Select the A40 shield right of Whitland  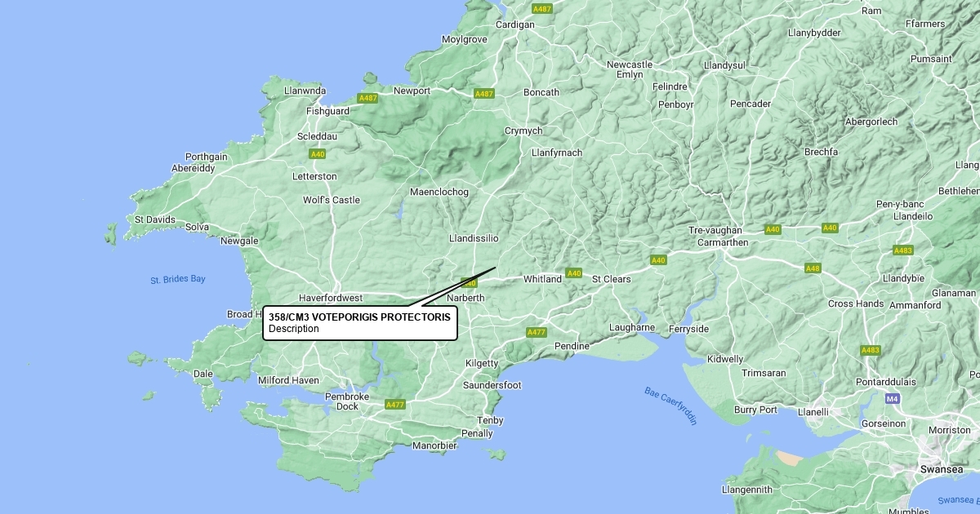coord(574,273)
